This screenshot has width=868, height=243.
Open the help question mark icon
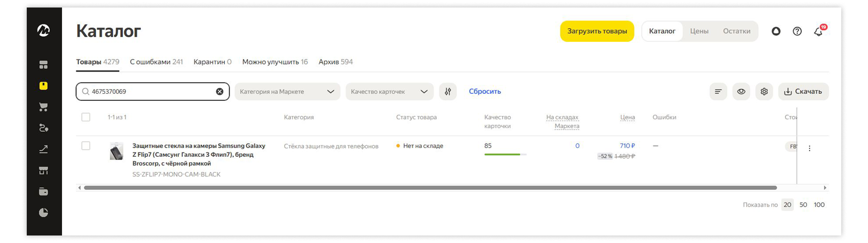click(797, 31)
